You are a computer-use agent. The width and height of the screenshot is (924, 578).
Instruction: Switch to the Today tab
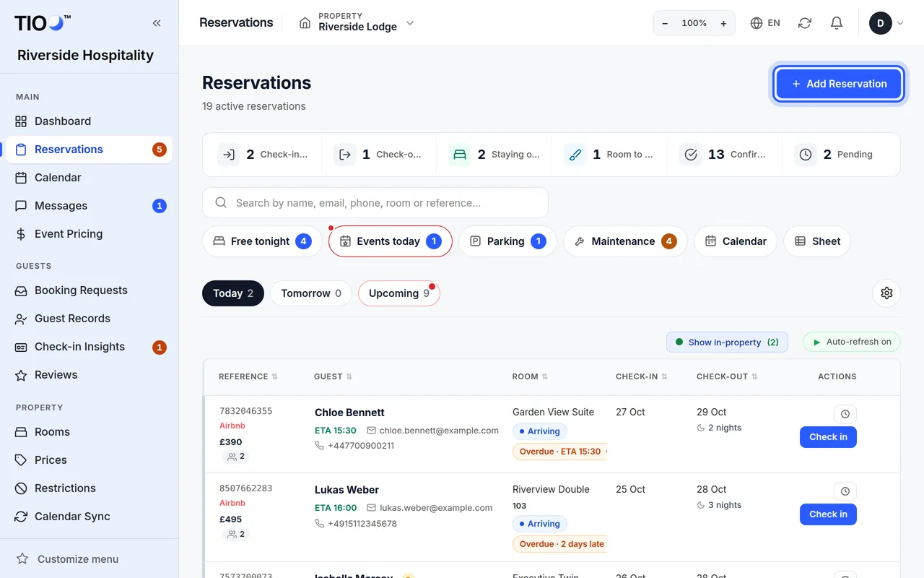click(x=233, y=293)
